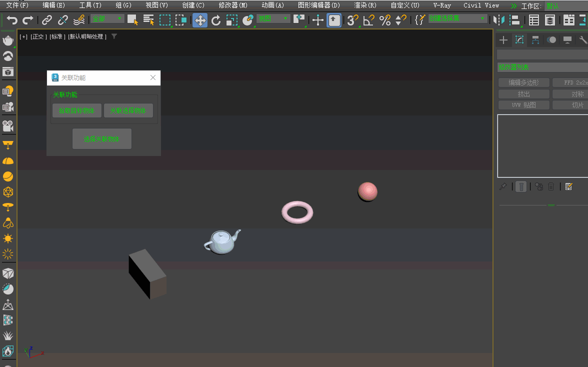Toggle the Scene Explorer icon
This screenshot has width=588, height=367.
click(534, 20)
